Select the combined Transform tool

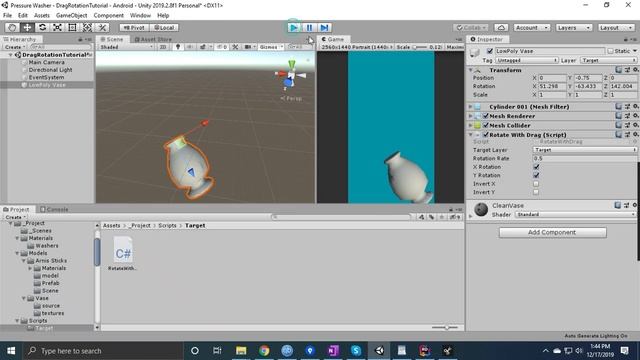click(87, 27)
